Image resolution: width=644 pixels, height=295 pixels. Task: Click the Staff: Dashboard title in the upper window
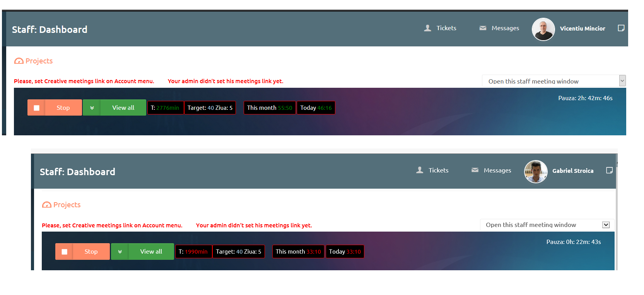tap(50, 29)
